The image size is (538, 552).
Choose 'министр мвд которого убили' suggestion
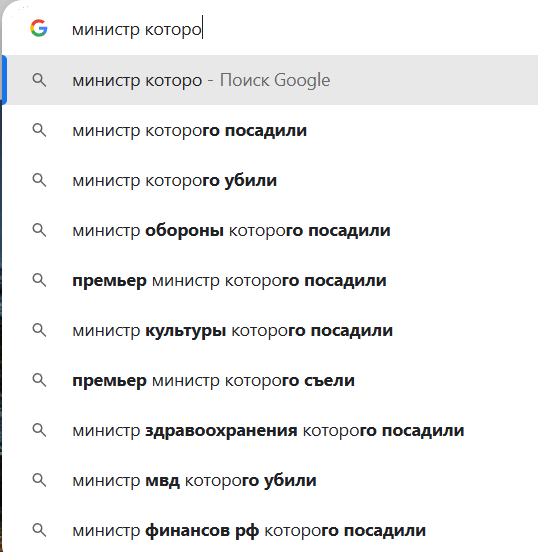270,480
